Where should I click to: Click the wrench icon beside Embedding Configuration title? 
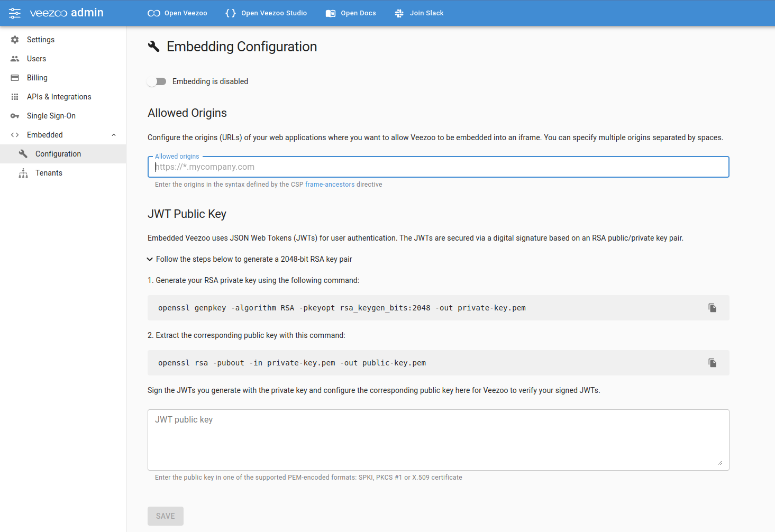pos(154,47)
